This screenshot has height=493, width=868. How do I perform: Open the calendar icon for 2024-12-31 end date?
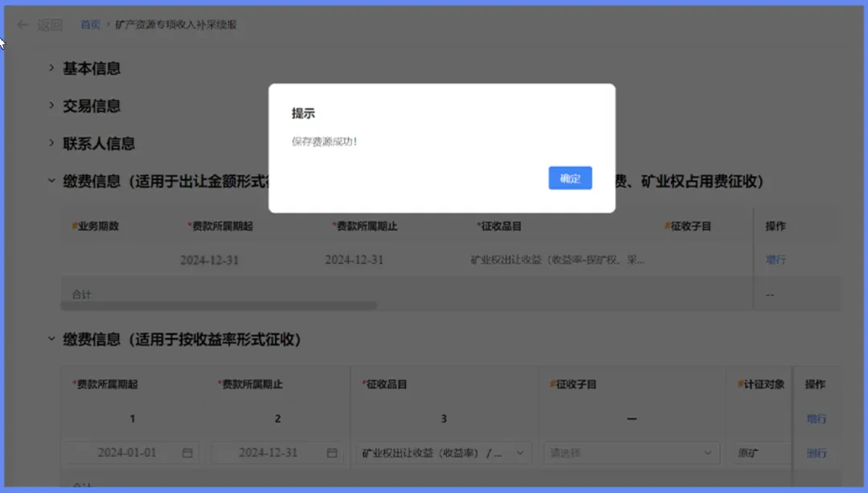click(332, 453)
